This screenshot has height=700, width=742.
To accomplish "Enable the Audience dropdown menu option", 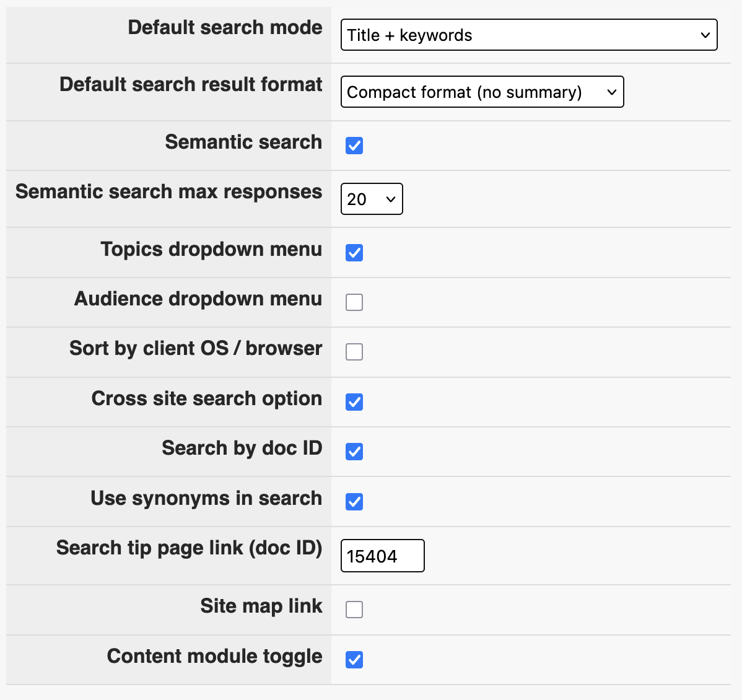I will (354, 302).
